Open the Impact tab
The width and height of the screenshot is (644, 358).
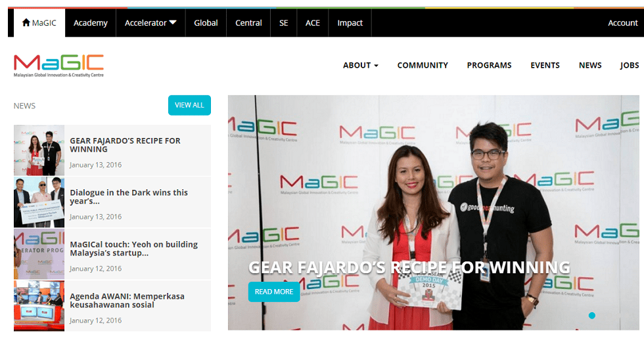[x=350, y=23]
